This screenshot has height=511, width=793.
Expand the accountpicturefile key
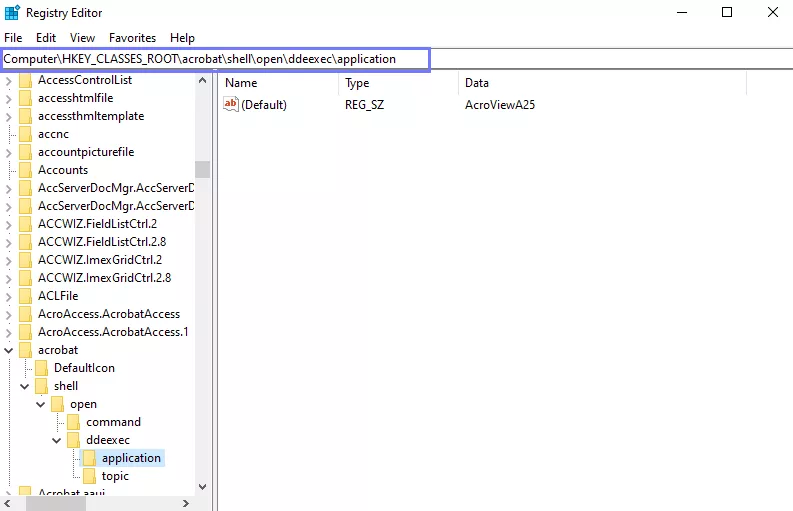pyautogui.click(x=9, y=153)
